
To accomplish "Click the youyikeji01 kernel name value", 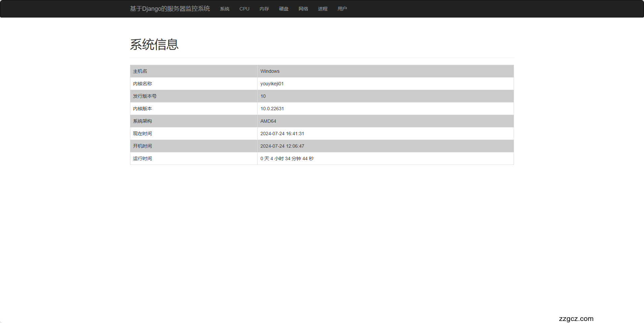I will (272, 84).
